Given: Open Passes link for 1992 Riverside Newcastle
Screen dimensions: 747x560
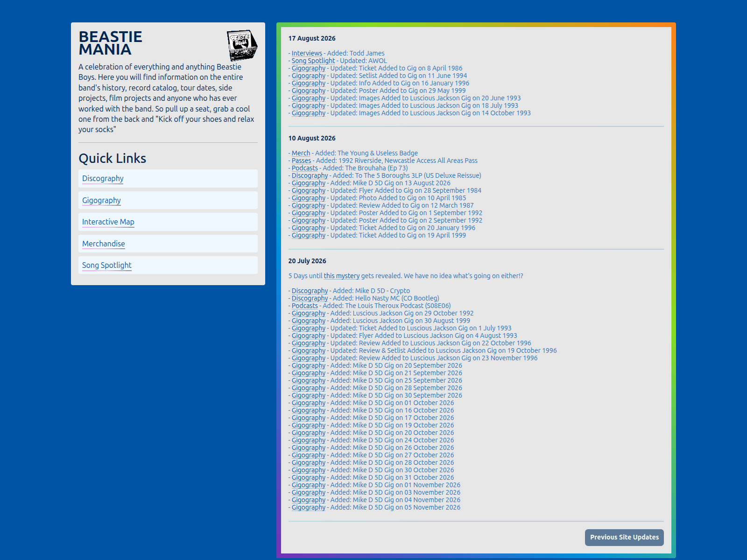Looking at the screenshot, I should click(301, 161).
